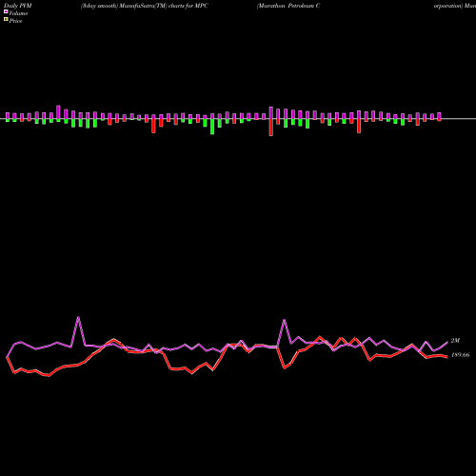Click the purple Volume legend swatch
Viewport: 476px width, 476px height.
click(6, 11)
